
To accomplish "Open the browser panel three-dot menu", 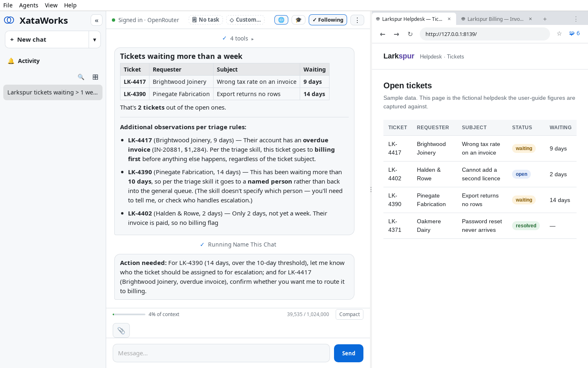I will click(576, 19).
